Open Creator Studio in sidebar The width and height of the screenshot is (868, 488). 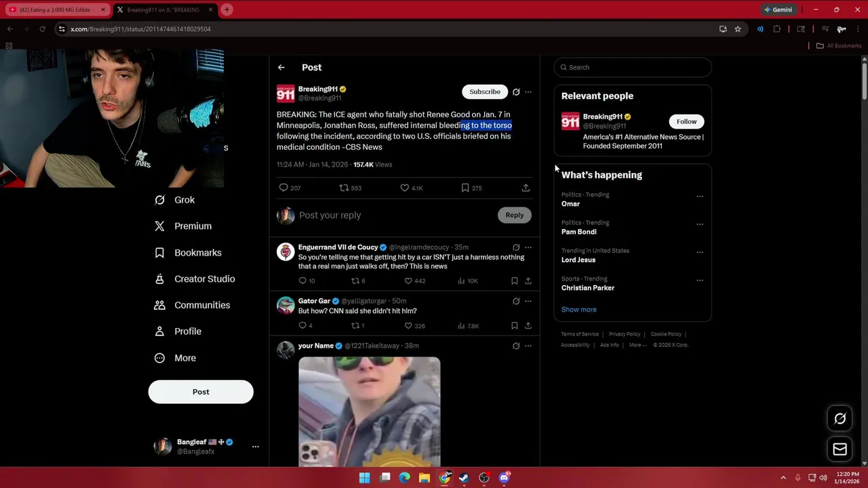click(195, 279)
